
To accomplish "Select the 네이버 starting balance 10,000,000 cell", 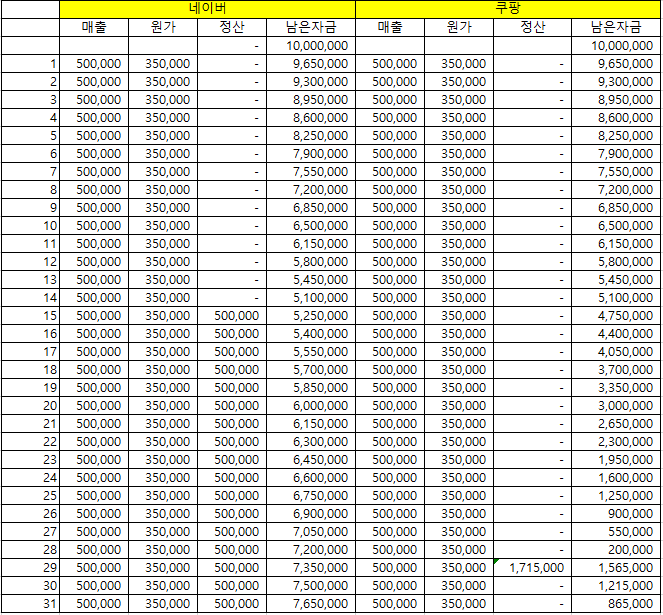I will click(311, 46).
